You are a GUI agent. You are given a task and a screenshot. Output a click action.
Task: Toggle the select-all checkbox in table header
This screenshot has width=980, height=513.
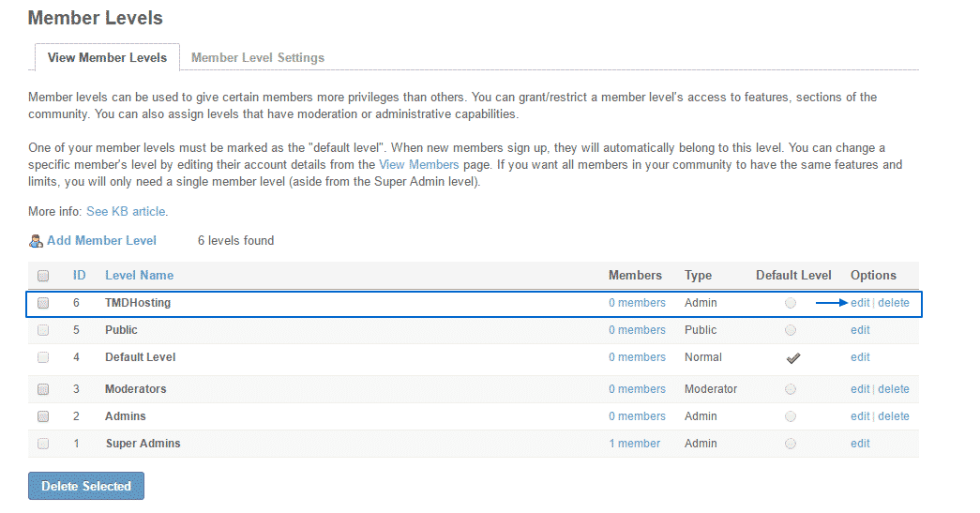pos(43,276)
